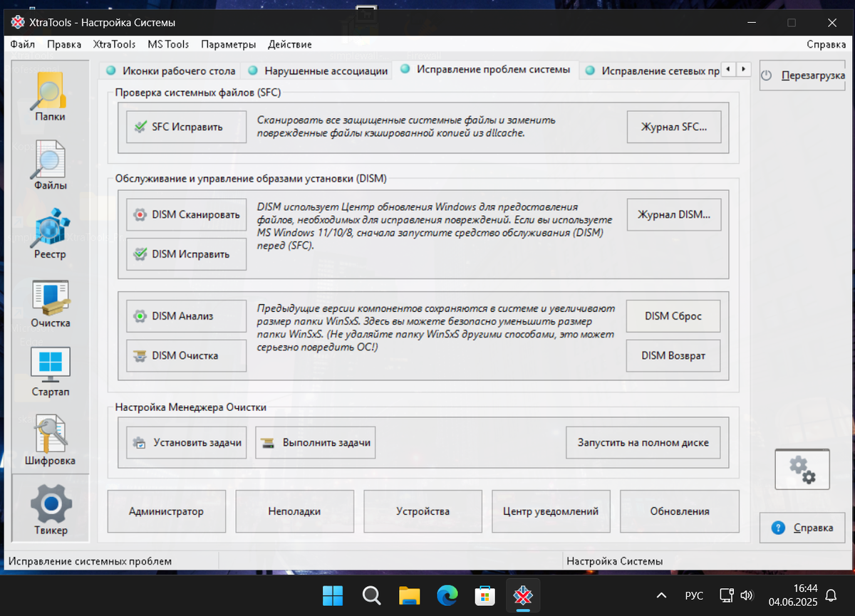This screenshot has width=855, height=616.
Task: Open Центр уведомлений panel
Action: [x=551, y=511]
